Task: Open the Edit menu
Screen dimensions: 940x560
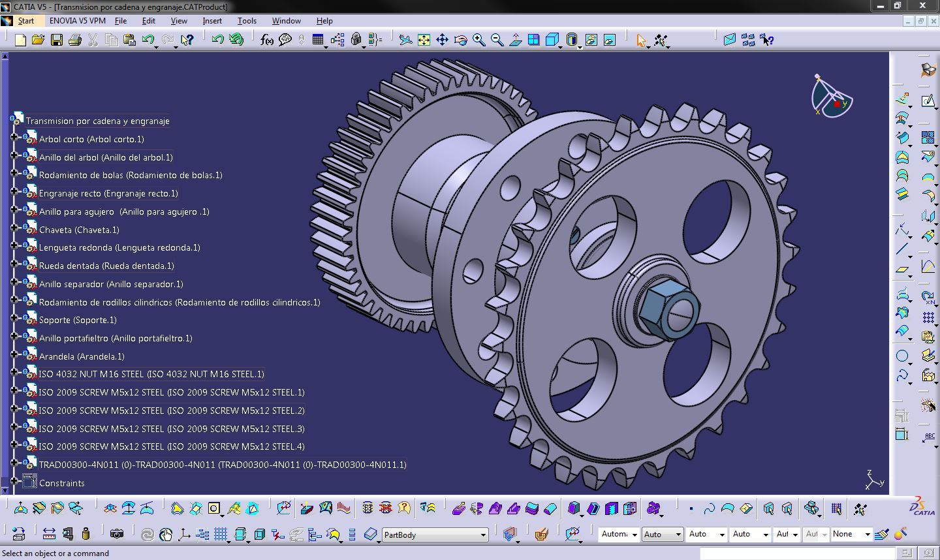Action: [149, 21]
